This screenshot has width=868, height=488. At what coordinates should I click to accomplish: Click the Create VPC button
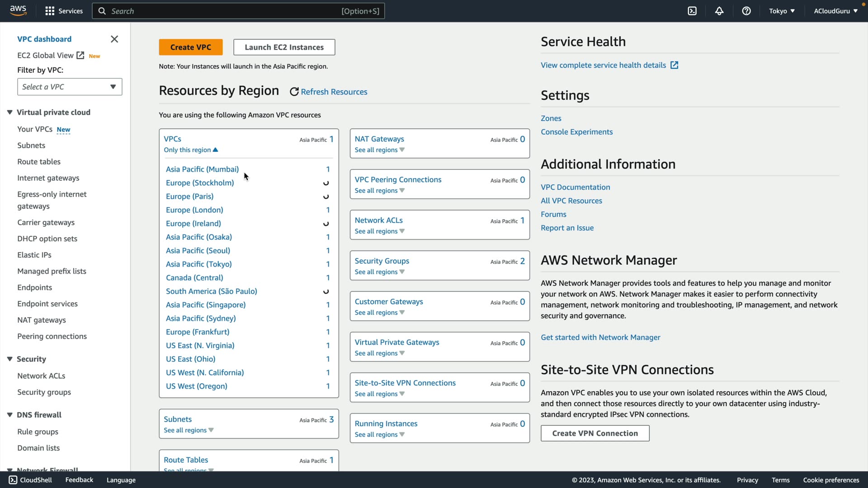coord(190,47)
